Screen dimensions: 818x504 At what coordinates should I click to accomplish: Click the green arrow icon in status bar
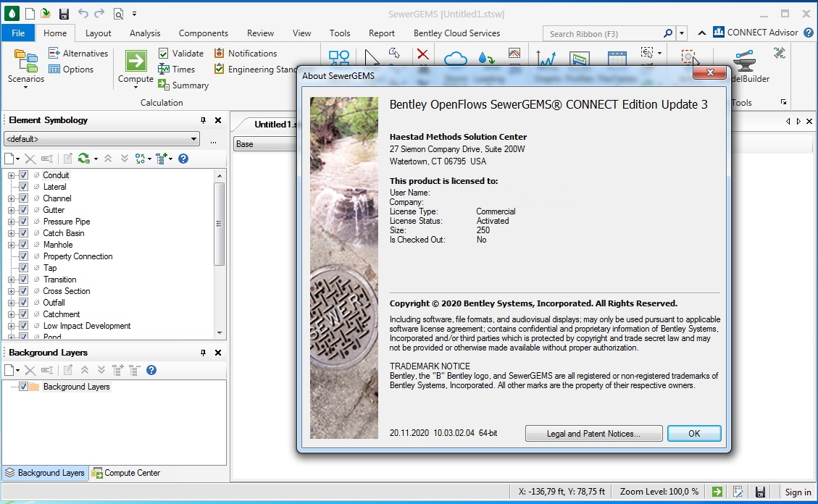point(717,492)
